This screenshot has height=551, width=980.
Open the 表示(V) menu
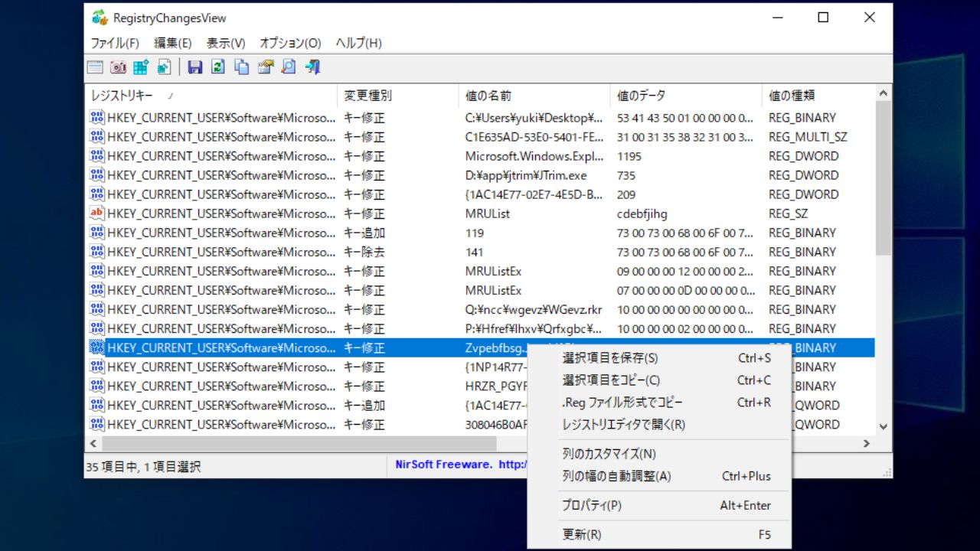[226, 43]
